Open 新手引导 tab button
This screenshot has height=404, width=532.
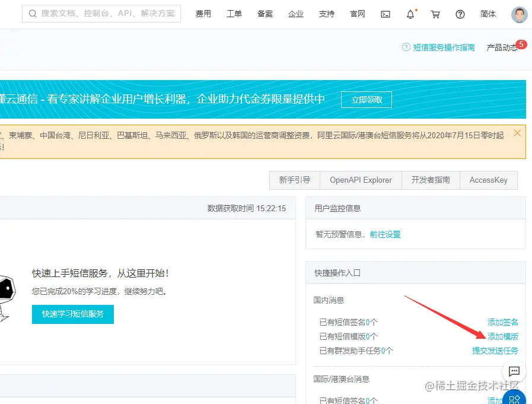295,180
